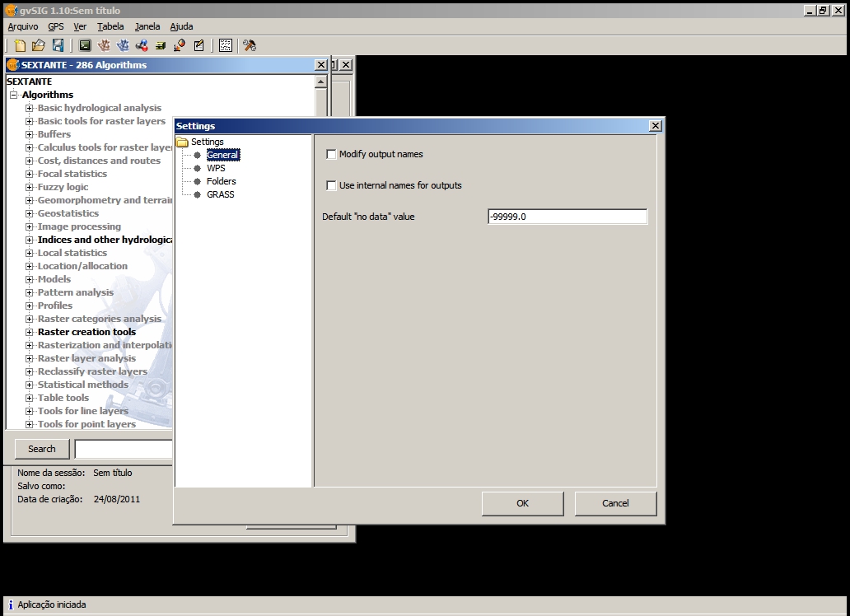This screenshot has width=850, height=616.
Task: Expand the Raster creation tools node
Action: pos(30,332)
